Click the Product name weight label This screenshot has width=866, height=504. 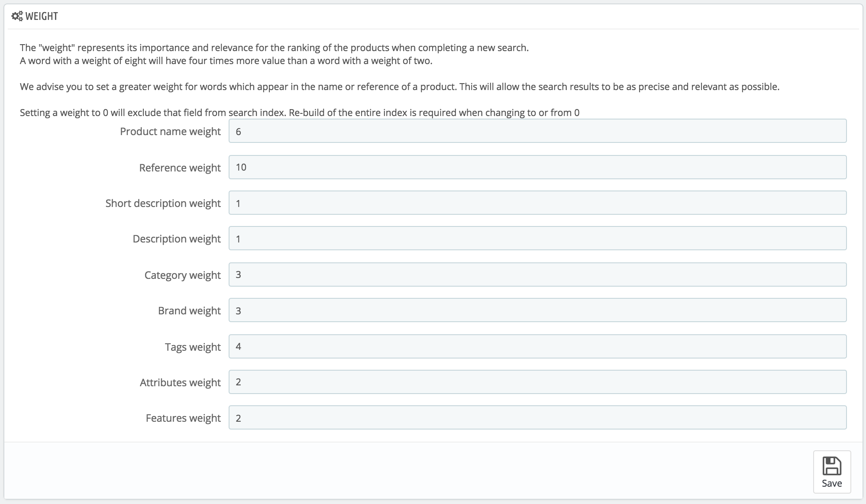tap(170, 132)
